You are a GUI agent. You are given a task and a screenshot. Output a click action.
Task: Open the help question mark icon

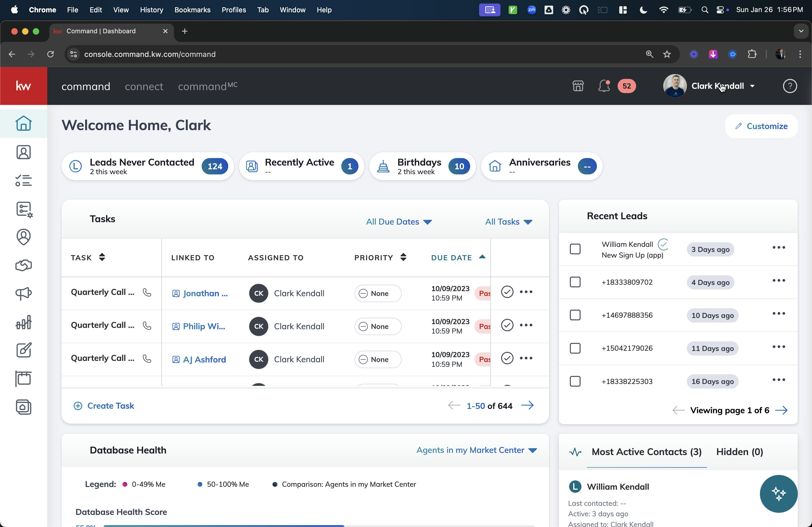[x=790, y=86]
